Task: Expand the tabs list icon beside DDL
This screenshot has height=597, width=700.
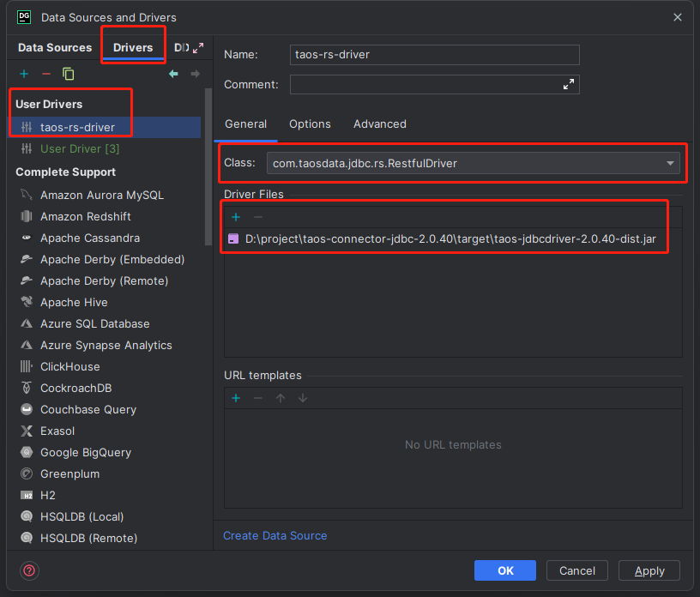Action: [198, 48]
